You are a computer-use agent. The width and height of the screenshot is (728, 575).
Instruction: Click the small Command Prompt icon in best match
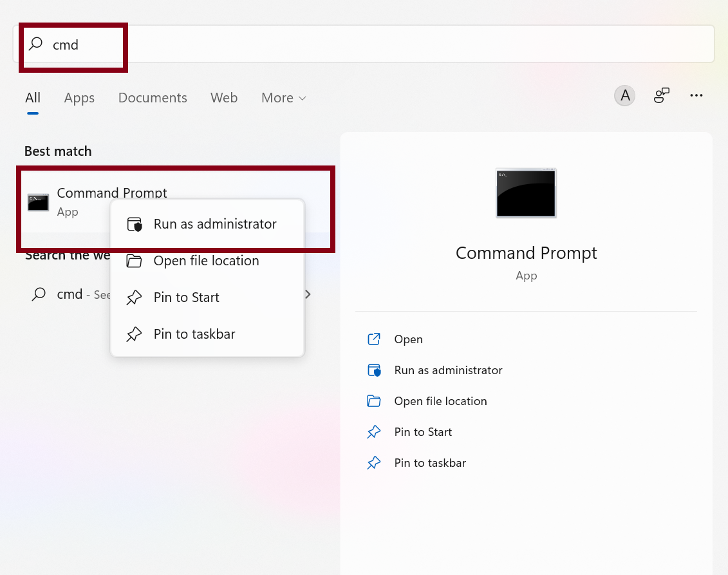[38, 202]
